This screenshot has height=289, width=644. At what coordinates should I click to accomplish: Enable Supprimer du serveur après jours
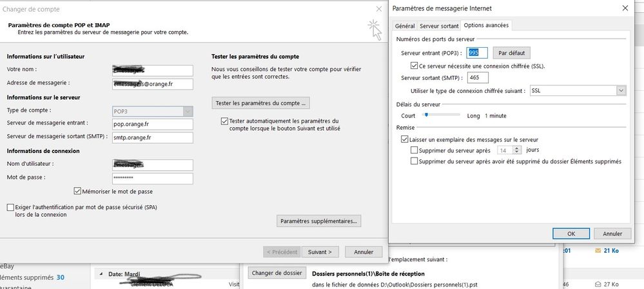(414, 150)
